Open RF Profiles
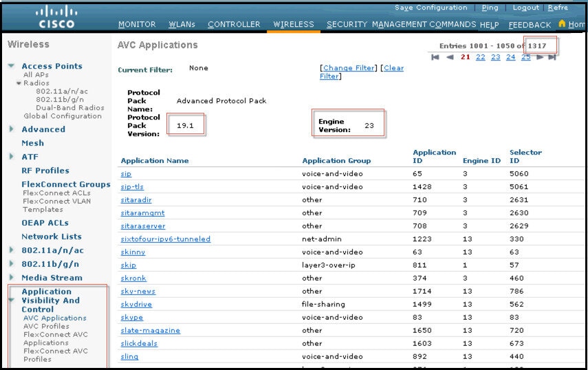 click(45, 171)
